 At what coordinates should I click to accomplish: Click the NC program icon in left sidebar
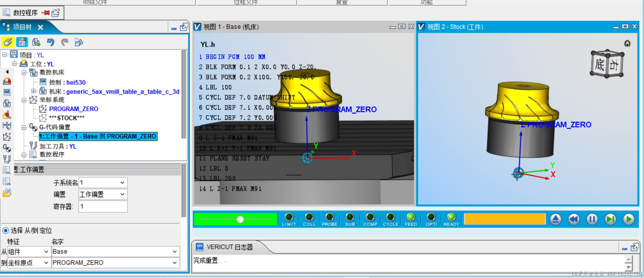(7, 170)
